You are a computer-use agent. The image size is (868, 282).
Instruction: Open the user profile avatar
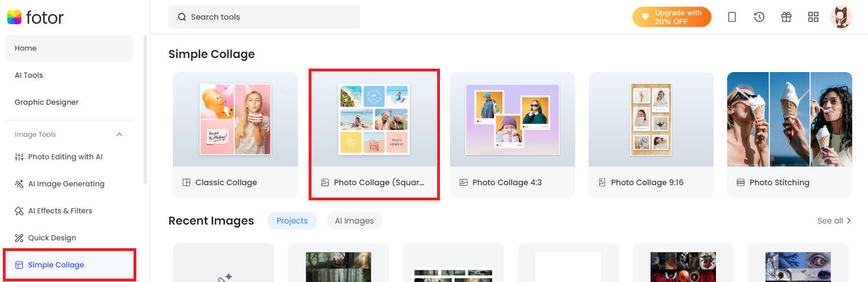coord(840,17)
